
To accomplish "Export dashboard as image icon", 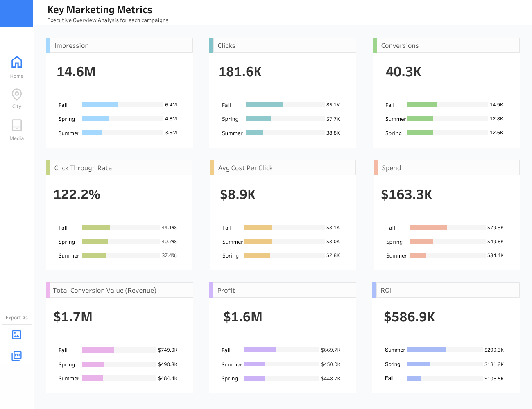I will coord(17,335).
